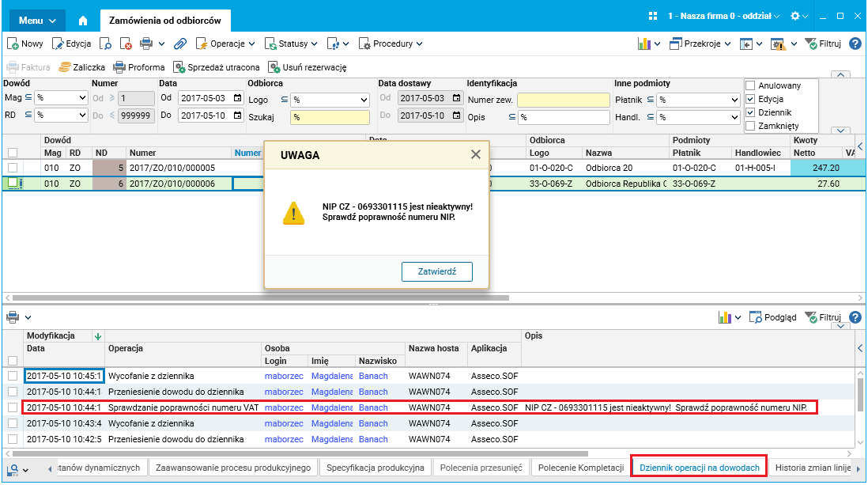The height and width of the screenshot is (485, 868).
Task: Click the attachment paperclip icon
Action: [180, 44]
